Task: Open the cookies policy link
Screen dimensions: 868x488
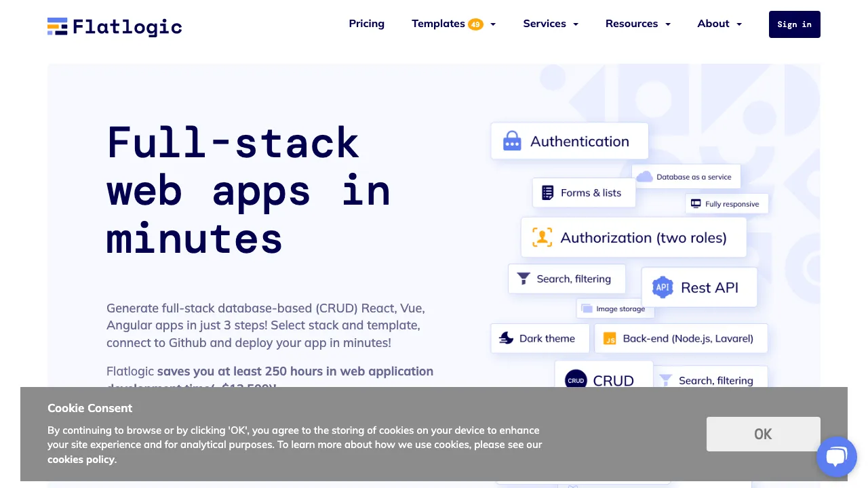Action: 82,460
